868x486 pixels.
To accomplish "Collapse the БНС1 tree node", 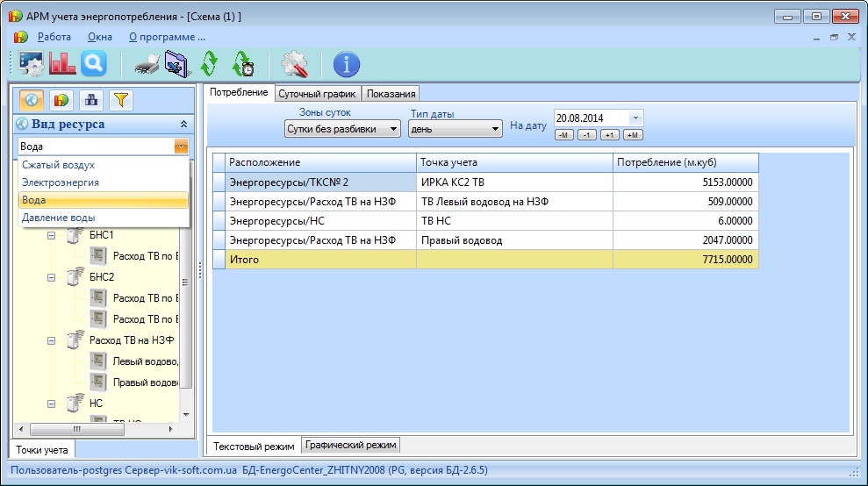I will (x=52, y=236).
